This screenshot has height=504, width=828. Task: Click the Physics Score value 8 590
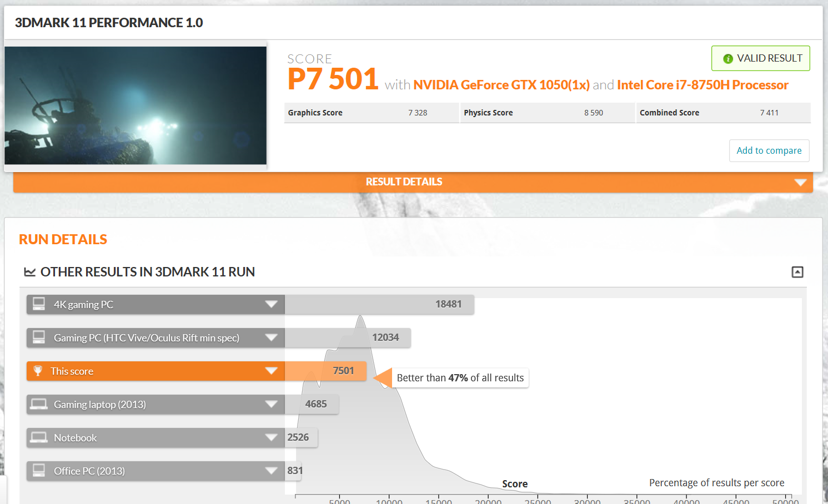click(x=594, y=113)
